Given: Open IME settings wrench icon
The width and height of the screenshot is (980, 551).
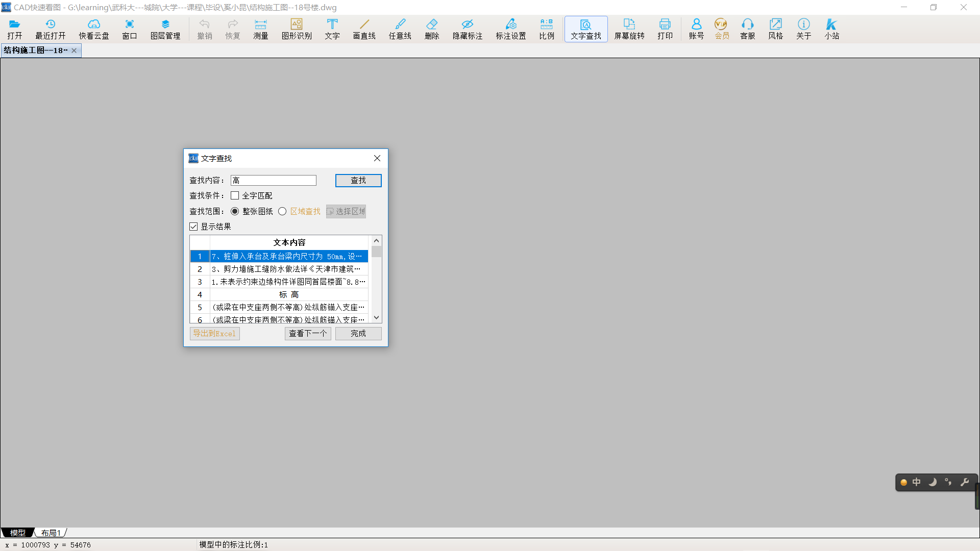Looking at the screenshot, I should [x=965, y=482].
